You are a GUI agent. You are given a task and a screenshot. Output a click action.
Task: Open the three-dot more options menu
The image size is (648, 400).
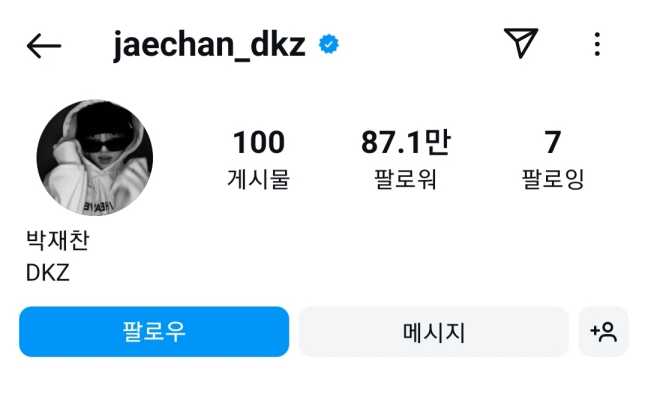tap(597, 44)
